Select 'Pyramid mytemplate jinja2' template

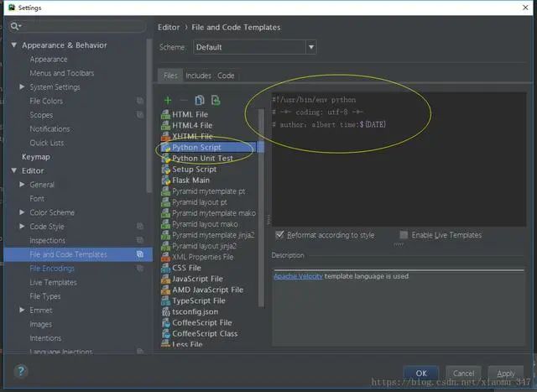pos(213,235)
